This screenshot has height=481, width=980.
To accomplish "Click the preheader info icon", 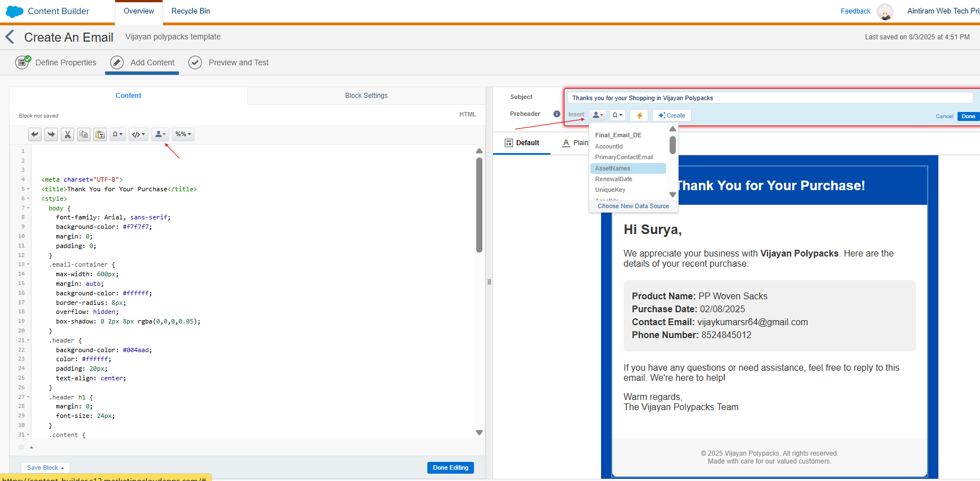I will click(x=557, y=114).
